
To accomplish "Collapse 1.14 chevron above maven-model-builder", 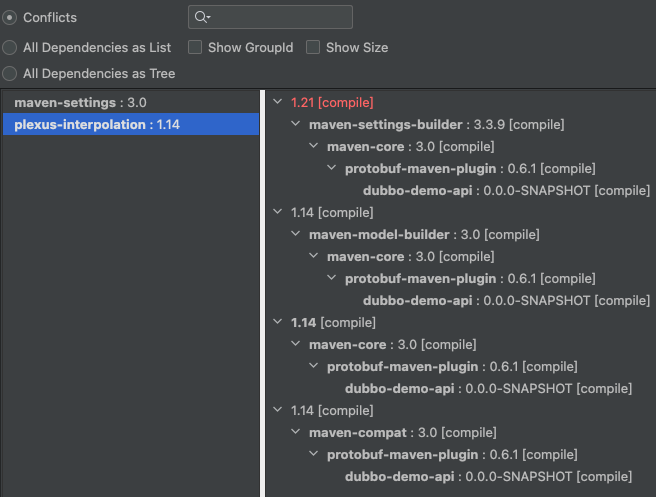I will pyautogui.click(x=277, y=212).
